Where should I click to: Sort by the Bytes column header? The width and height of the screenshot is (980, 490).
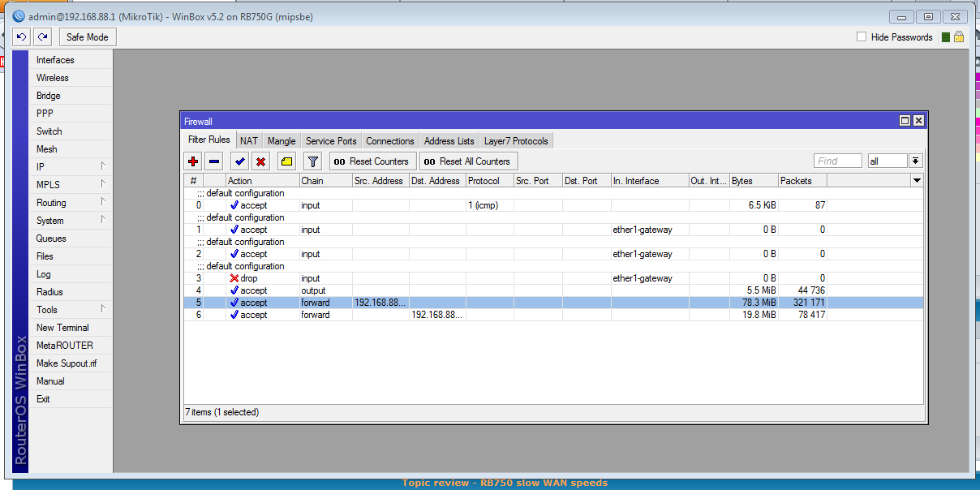(x=754, y=180)
